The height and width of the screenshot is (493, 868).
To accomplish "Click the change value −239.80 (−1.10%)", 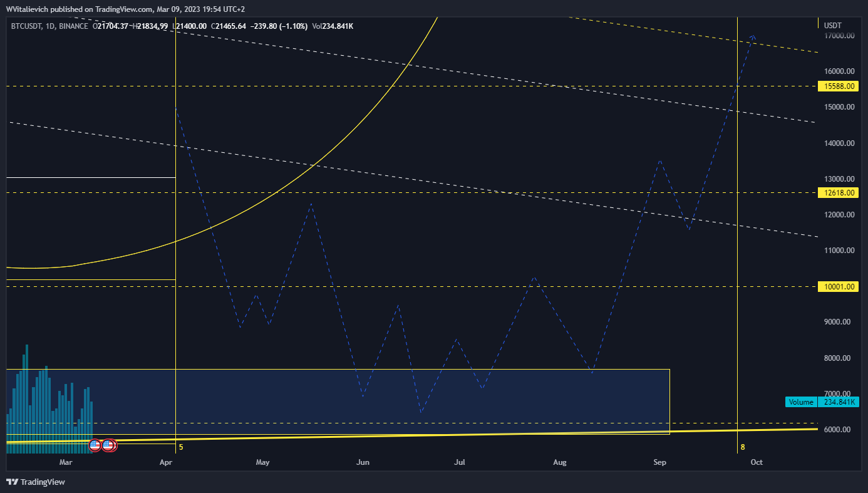I will 280,26.
